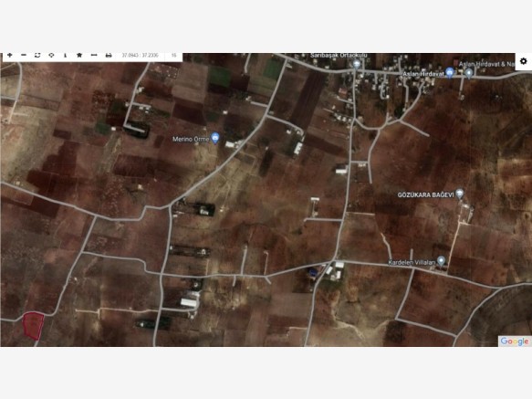Print the map with printer icon
The width and height of the screenshot is (532, 399).
tap(109, 55)
